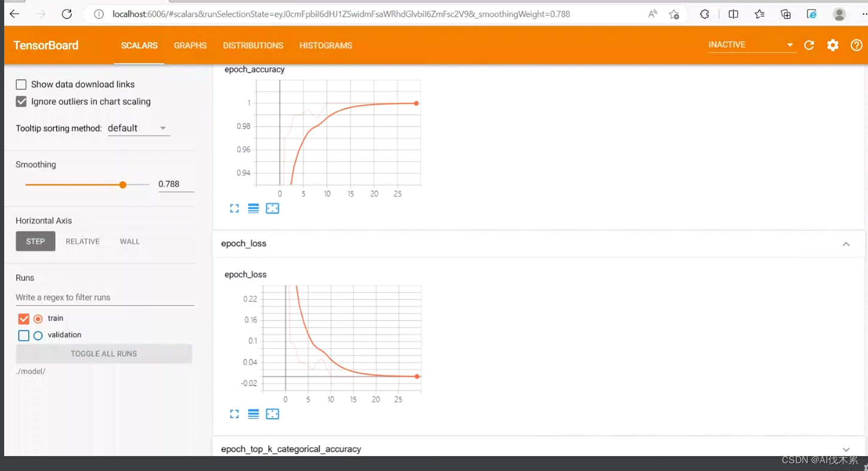Set horizontal axis to RELATIVE
This screenshot has width=868, height=471.
tap(82, 241)
